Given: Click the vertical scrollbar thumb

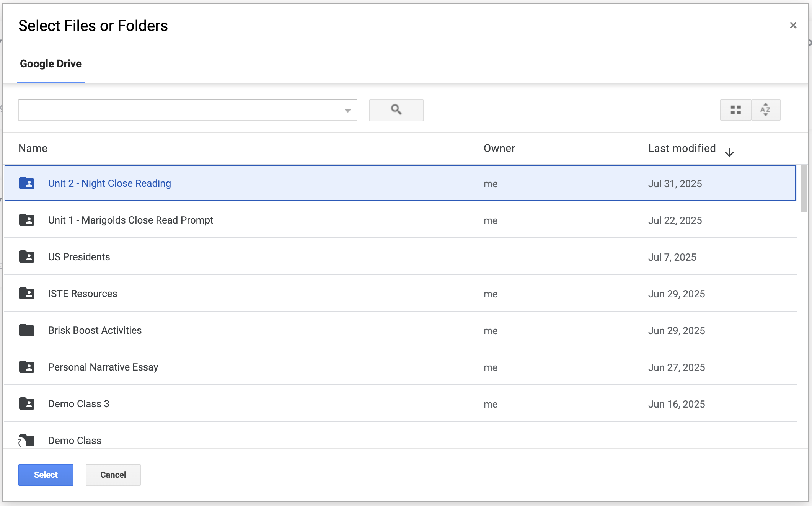Looking at the screenshot, I should 804,188.
